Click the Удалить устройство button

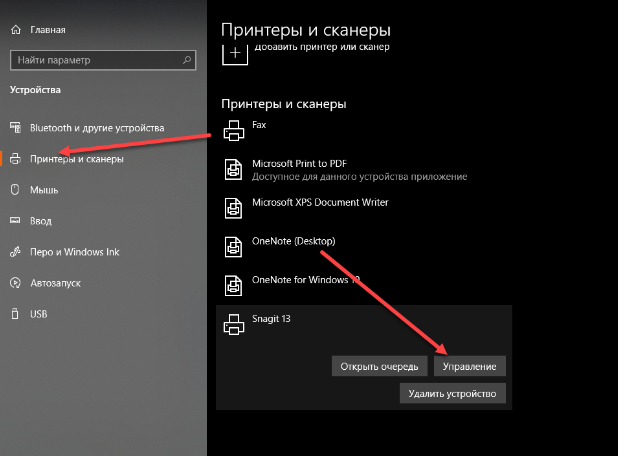[452, 394]
